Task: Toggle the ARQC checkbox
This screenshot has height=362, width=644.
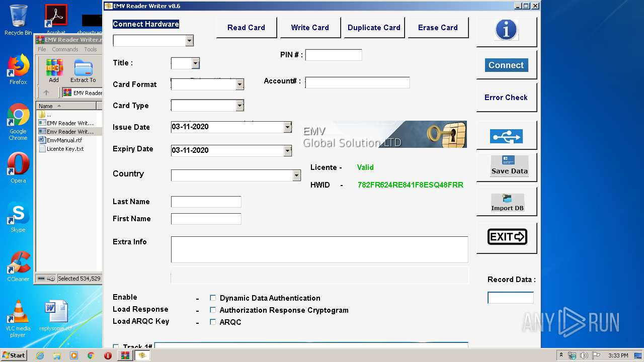Action: [213, 322]
